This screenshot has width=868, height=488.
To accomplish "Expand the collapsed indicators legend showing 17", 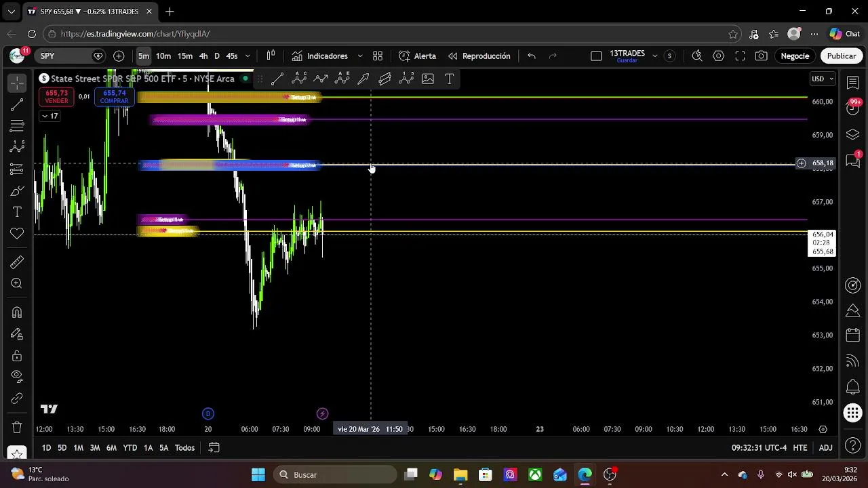I will 50,116.
